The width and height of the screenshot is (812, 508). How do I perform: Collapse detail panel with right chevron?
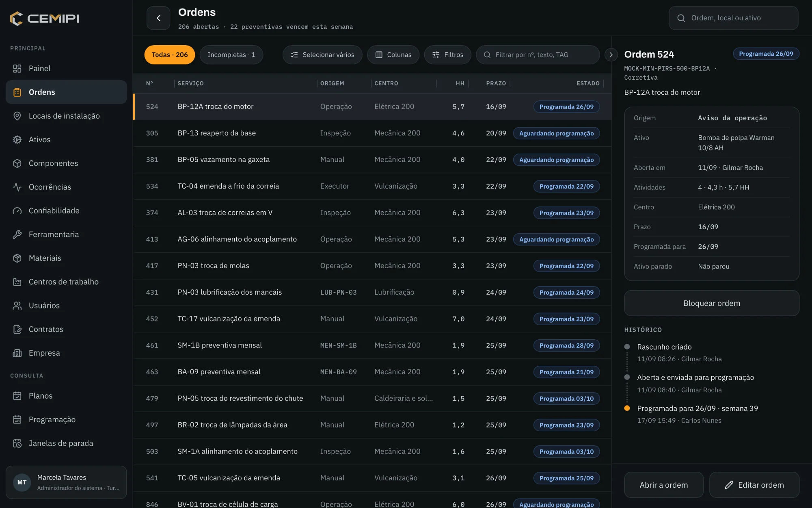coord(611,54)
